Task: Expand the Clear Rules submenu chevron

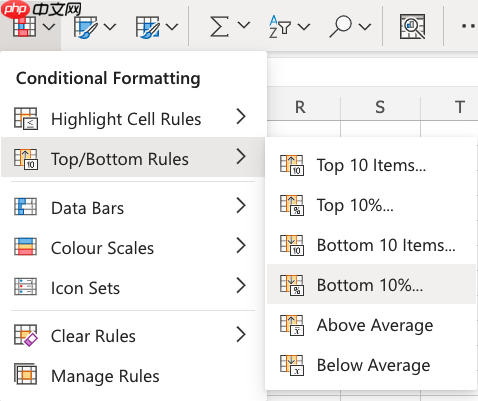Action: (241, 334)
